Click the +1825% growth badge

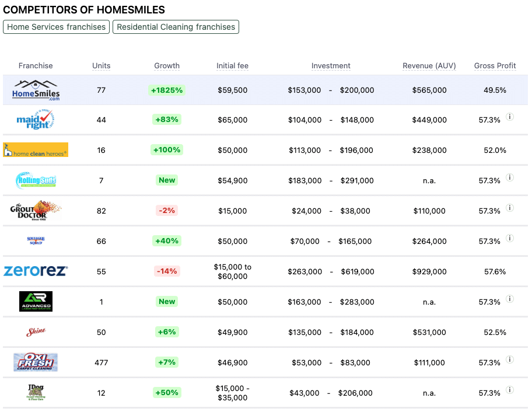[x=167, y=90]
